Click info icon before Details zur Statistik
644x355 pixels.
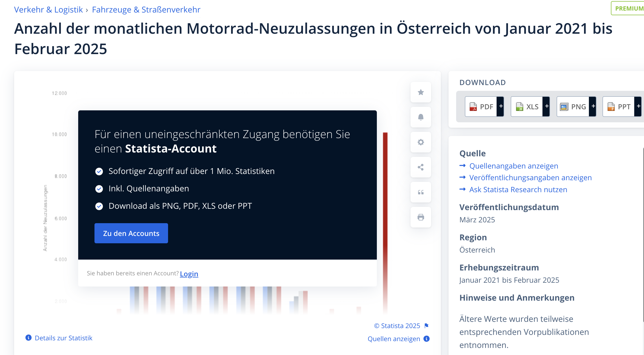point(29,338)
